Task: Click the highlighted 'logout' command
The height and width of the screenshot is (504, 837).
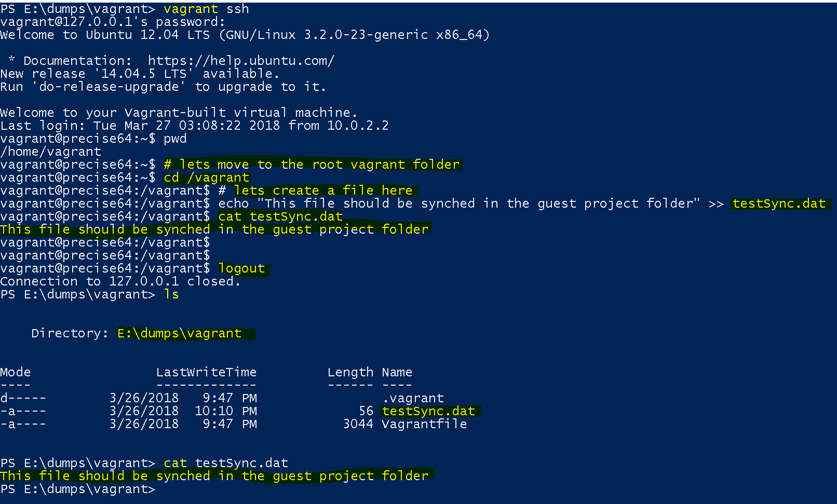Action: (241, 268)
